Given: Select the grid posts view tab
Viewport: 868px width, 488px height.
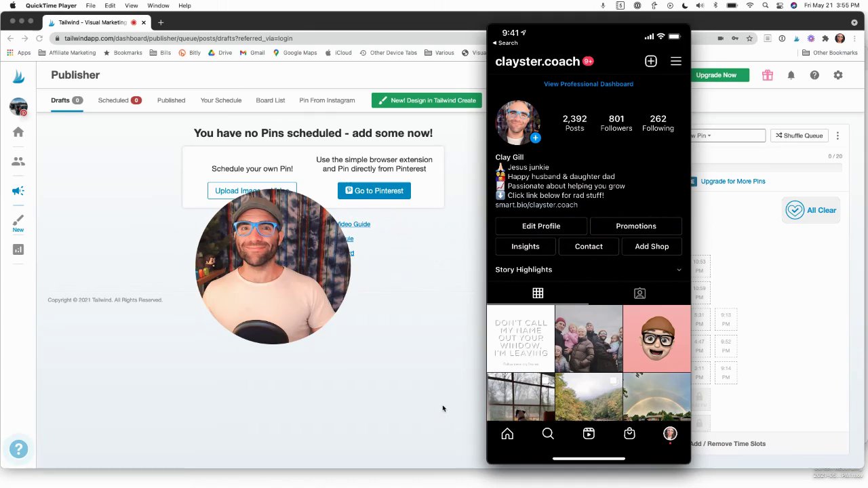Looking at the screenshot, I should click(x=538, y=293).
